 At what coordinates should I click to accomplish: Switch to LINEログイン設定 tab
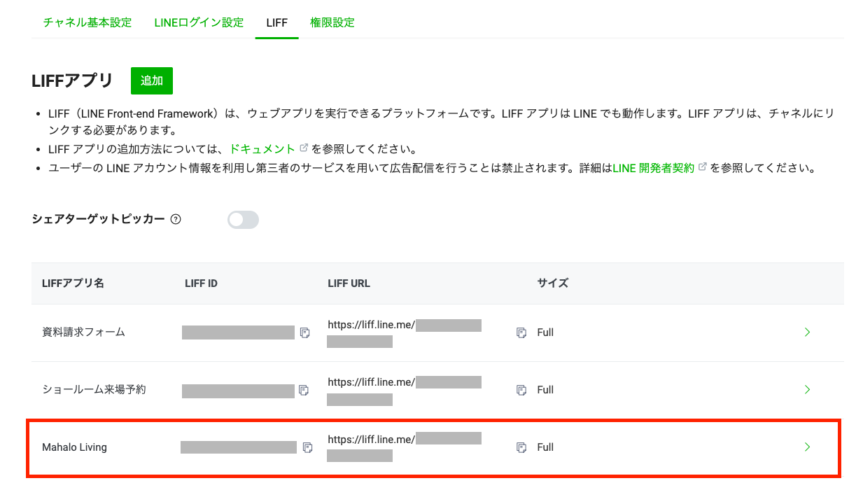coord(199,22)
